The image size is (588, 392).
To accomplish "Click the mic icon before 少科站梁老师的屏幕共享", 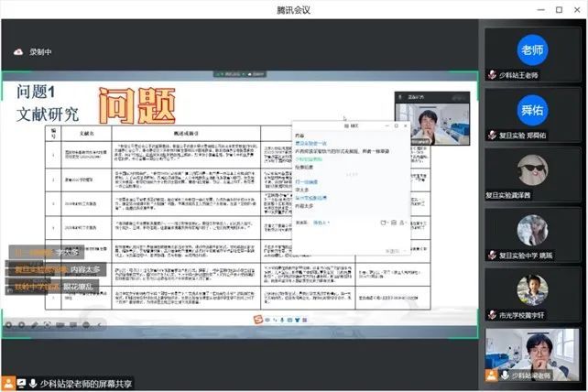I will (x=33, y=384).
